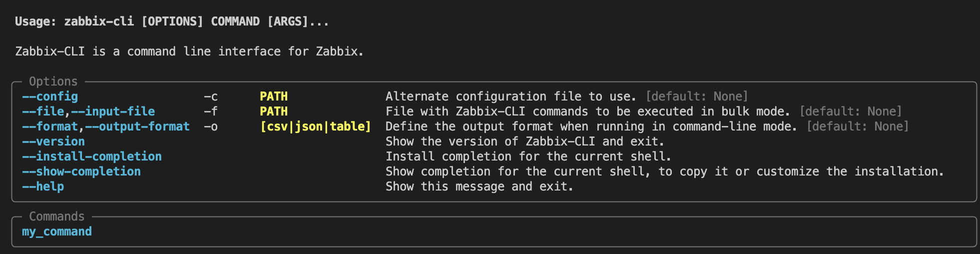Image resolution: width=980 pixels, height=254 pixels.
Task: Click the Options panel heading
Action: coord(53,81)
